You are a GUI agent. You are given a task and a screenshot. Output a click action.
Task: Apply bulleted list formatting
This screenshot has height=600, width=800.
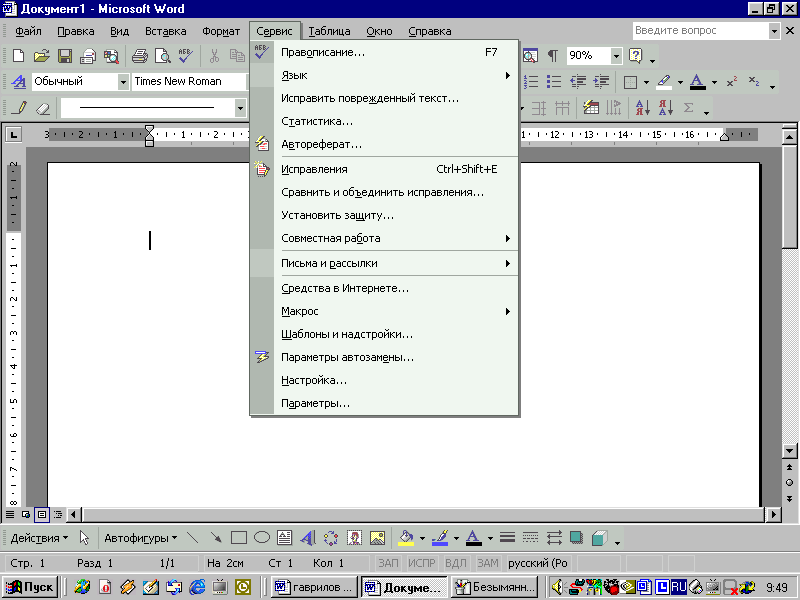click(x=554, y=82)
